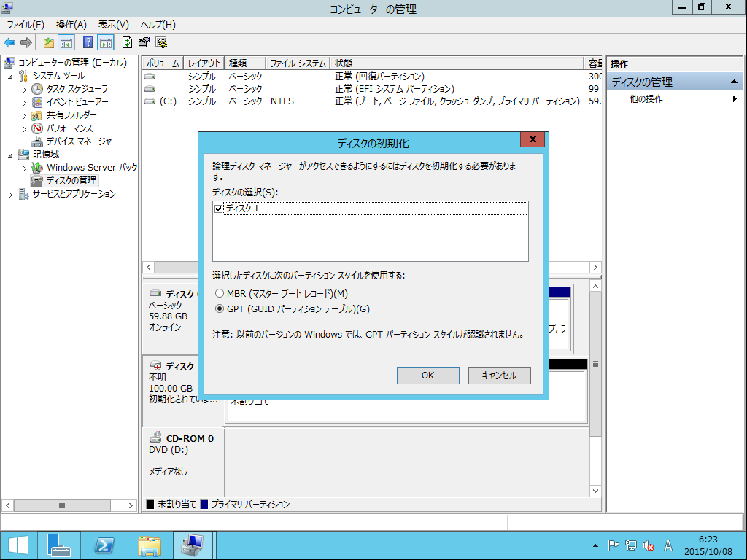Click the Cancel (キャンセル) button
The image size is (747, 560).
click(x=499, y=376)
